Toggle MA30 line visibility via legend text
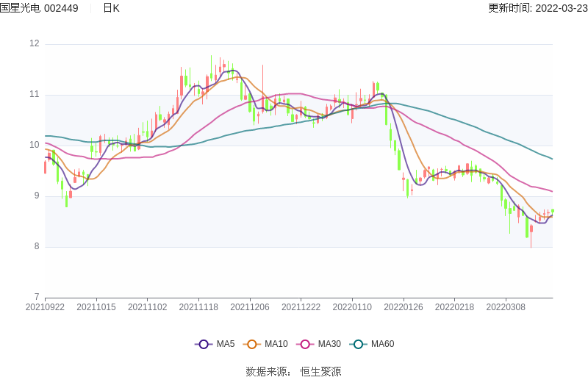 click(329, 344)
